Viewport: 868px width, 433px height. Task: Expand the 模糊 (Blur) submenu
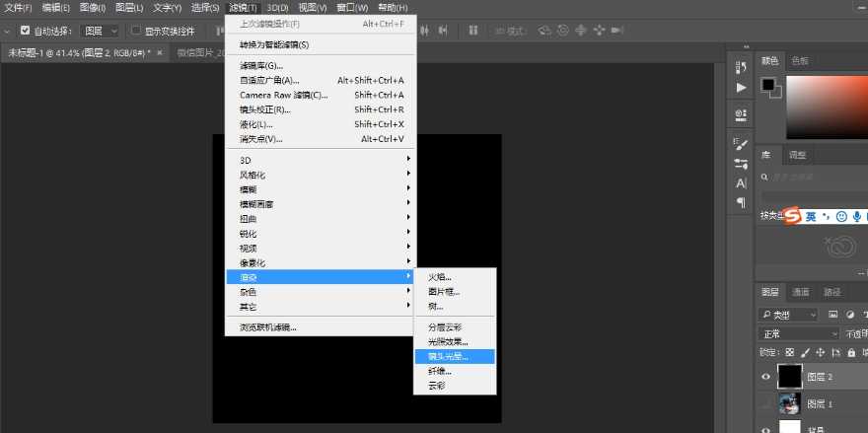[249, 189]
